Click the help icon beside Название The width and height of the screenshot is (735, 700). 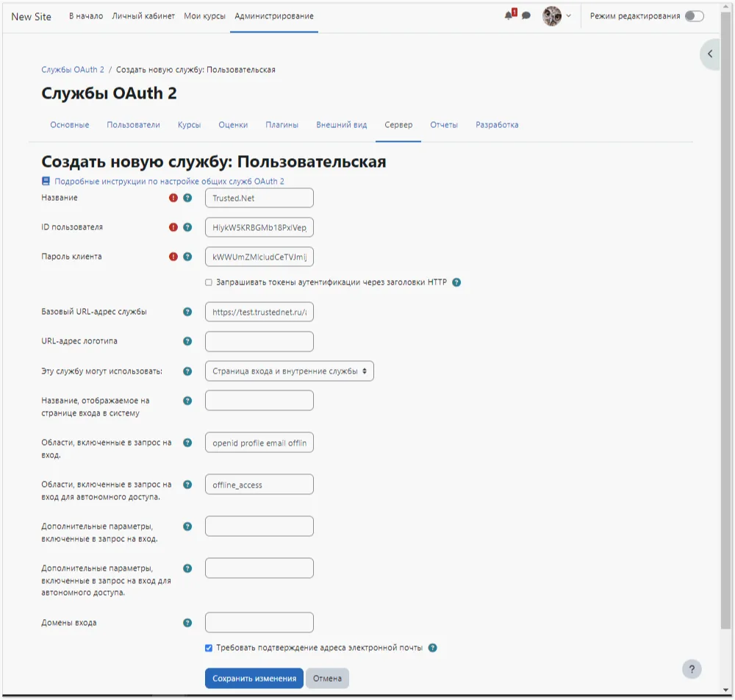187,197
